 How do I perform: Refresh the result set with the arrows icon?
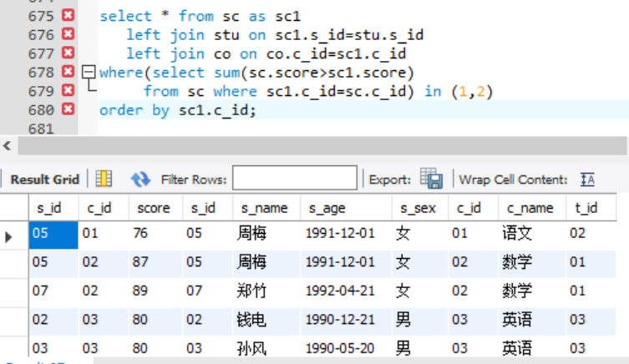pyautogui.click(x=140, y=179)
